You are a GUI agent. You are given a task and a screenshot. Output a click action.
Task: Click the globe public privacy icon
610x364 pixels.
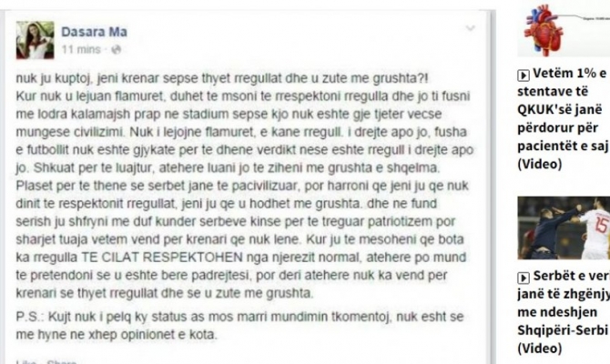pos(115,48)
